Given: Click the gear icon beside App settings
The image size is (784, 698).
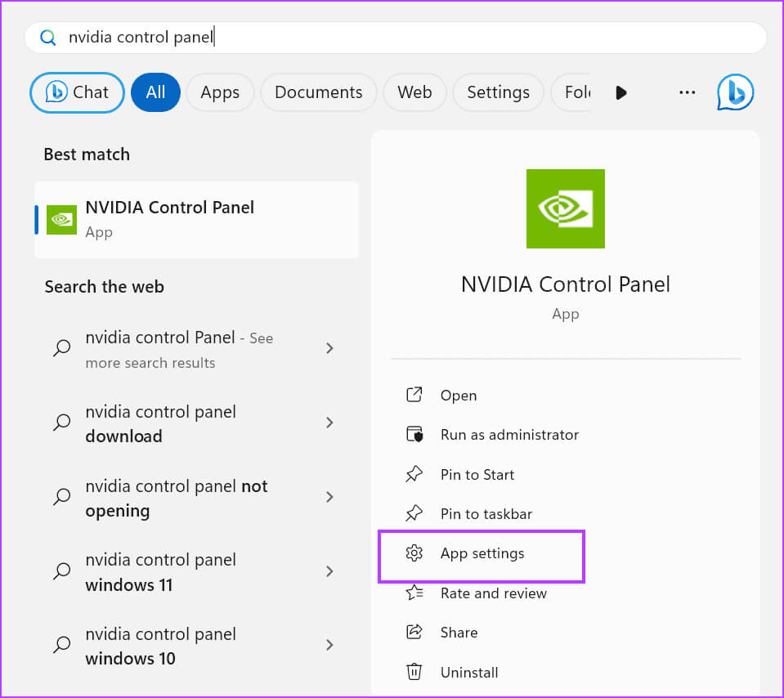Looking at the screenshot, I should [414, 553].
